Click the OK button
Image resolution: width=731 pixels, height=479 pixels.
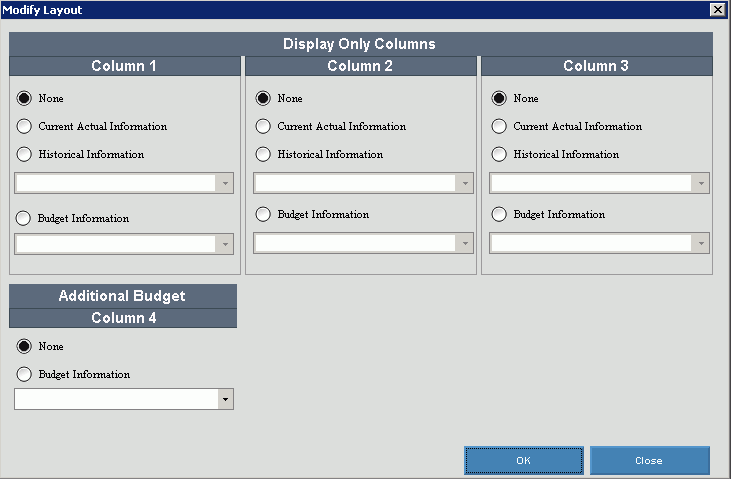(x=524, y=460)
